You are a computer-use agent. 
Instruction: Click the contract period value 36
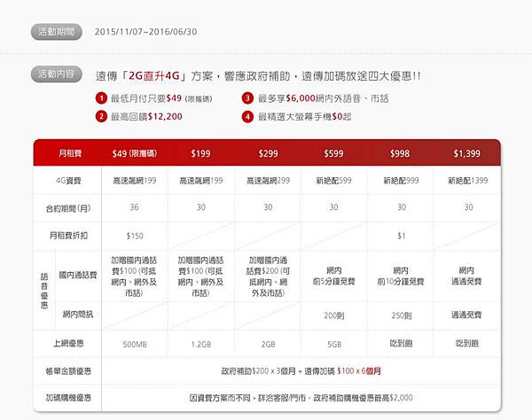(x=135, y=207)
